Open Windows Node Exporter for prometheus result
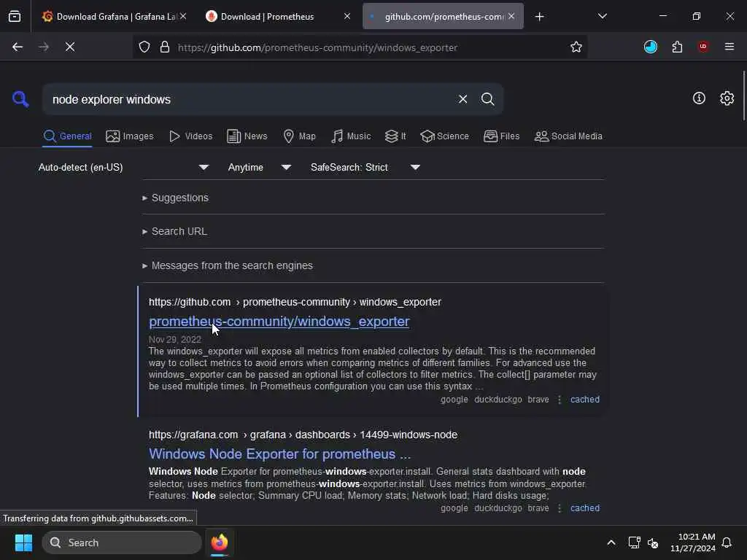 pos(279,454)
